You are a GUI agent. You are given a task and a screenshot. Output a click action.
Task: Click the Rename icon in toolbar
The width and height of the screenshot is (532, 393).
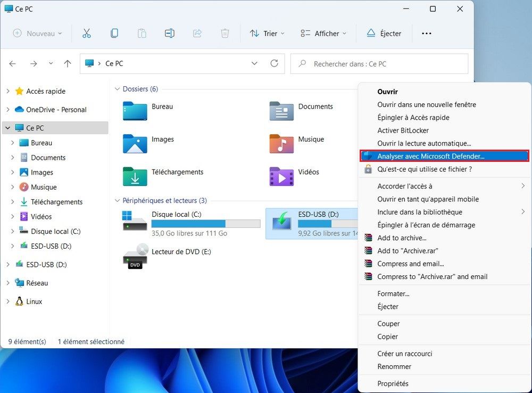pos(169,34)
